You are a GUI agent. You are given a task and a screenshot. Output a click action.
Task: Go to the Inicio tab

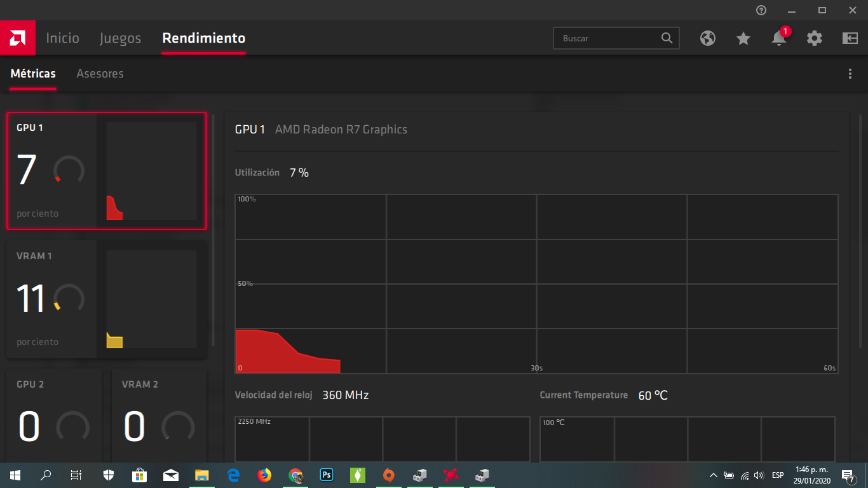pos(63,38)
